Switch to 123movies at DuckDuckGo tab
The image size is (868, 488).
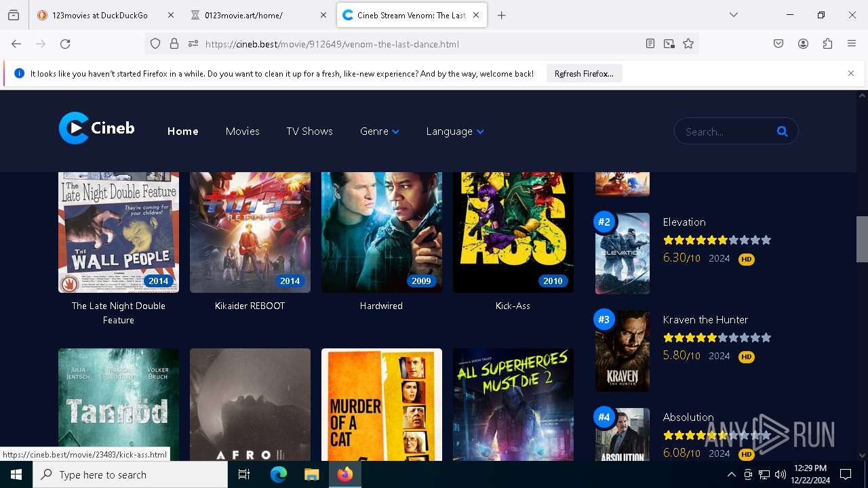pyautogui.click(x=100, y=15)
